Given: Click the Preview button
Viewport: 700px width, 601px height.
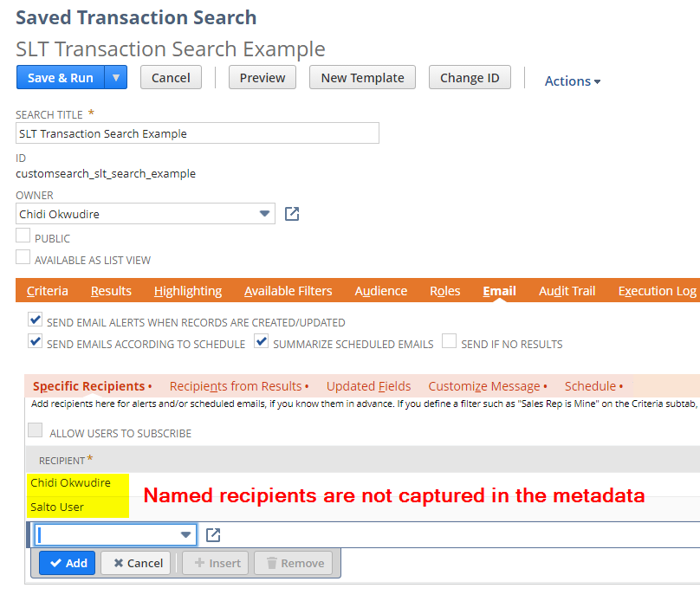Looking at the screenshot, I should [262, 77].
